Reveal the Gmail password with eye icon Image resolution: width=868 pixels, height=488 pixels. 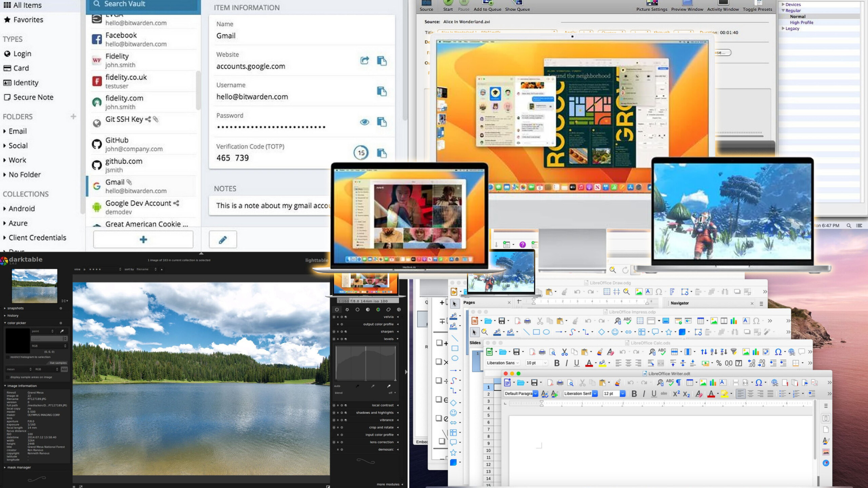click(364, 122)
